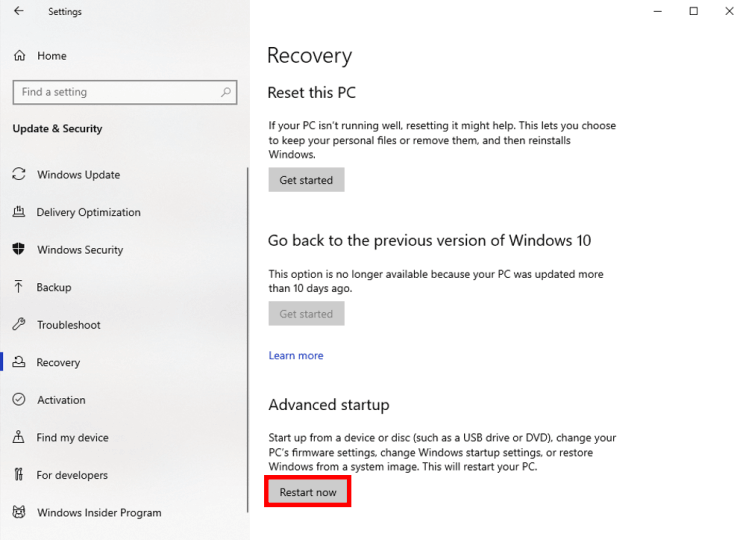This screenshot has height=540, width=740.
Task: Click the search magnifier icon
Action: pyautogui.click(x=227, y=92)
